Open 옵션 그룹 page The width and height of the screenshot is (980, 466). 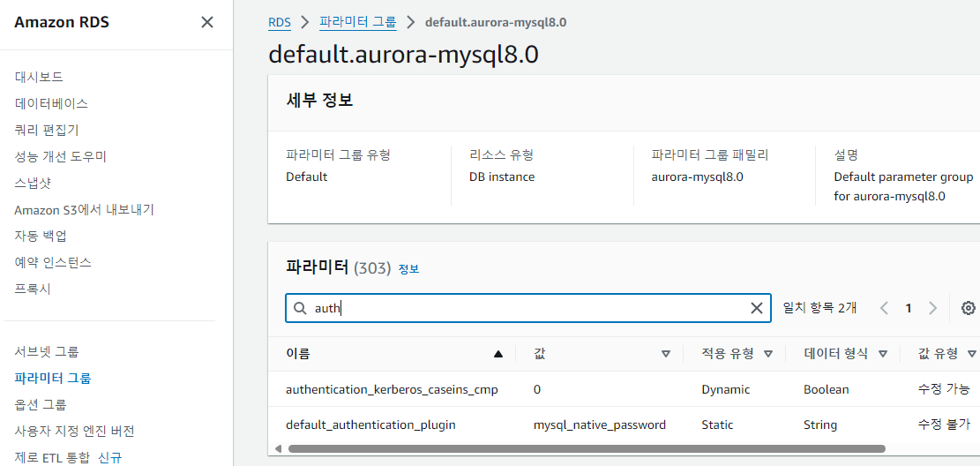[41, 405]
